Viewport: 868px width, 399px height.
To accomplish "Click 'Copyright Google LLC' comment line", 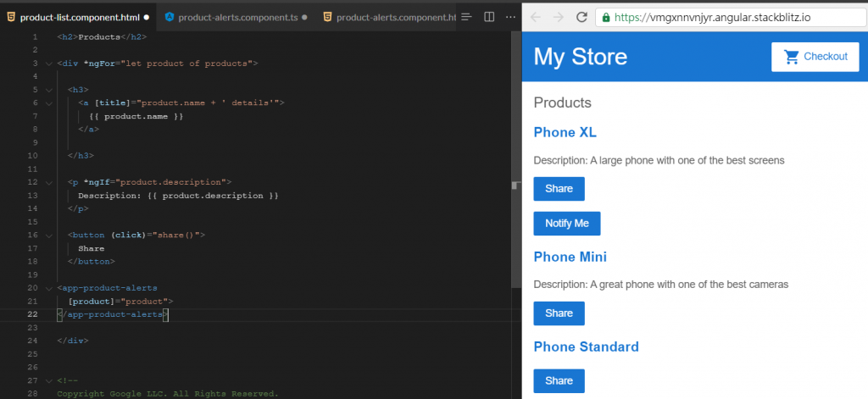I will pos(168,394).
